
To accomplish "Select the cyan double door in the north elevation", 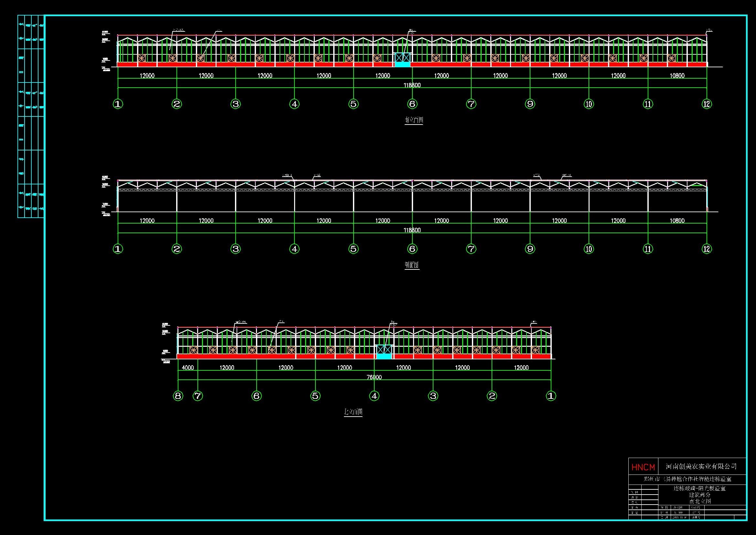I will 384,352.
